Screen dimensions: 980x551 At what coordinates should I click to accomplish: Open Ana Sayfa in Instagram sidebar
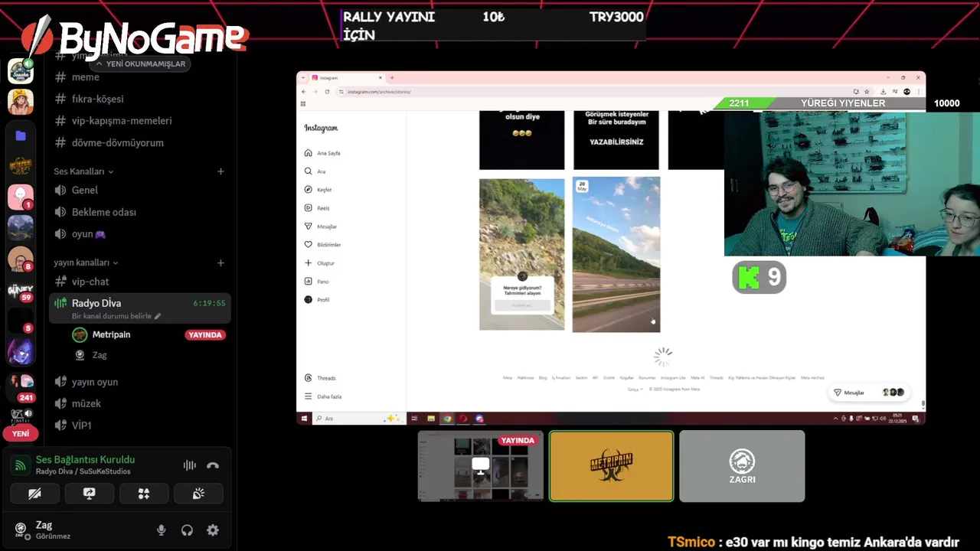323,153
